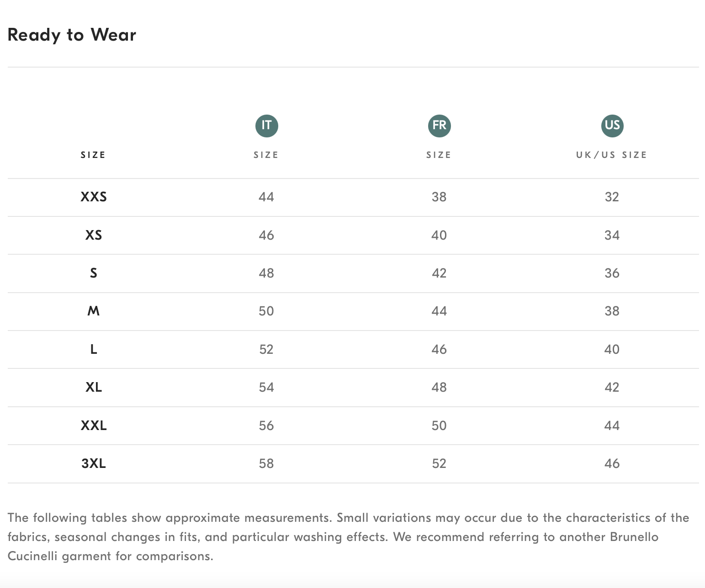The width and height of the screenshot is (705, 588).
Task: Click the XL size row label
Action: (94, 387)
